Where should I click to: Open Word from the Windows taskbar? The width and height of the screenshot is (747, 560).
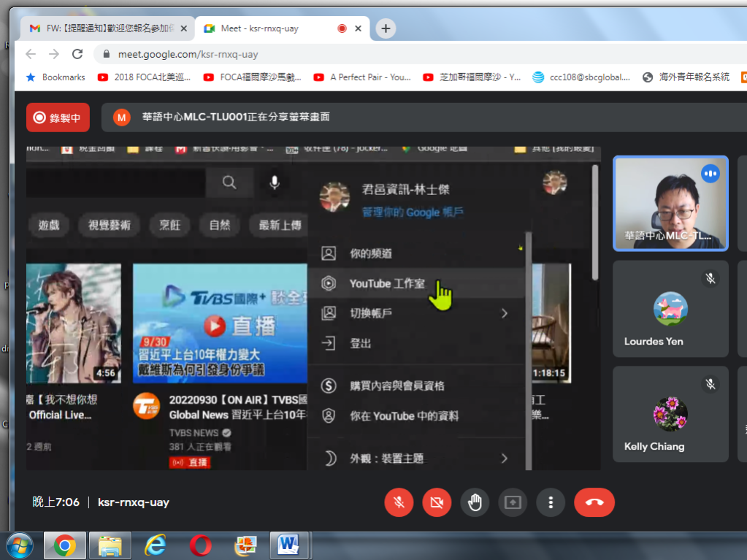pos(289,545)
